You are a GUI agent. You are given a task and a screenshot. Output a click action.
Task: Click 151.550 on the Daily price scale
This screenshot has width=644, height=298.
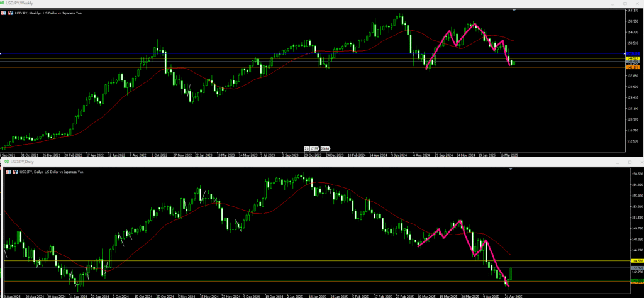tap(637, 218)
